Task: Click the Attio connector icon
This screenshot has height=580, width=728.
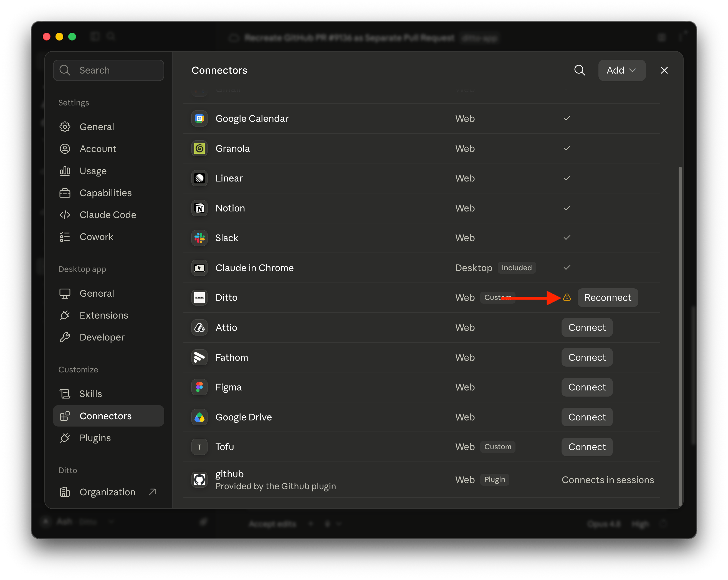Action: click(x=199, y=327)
